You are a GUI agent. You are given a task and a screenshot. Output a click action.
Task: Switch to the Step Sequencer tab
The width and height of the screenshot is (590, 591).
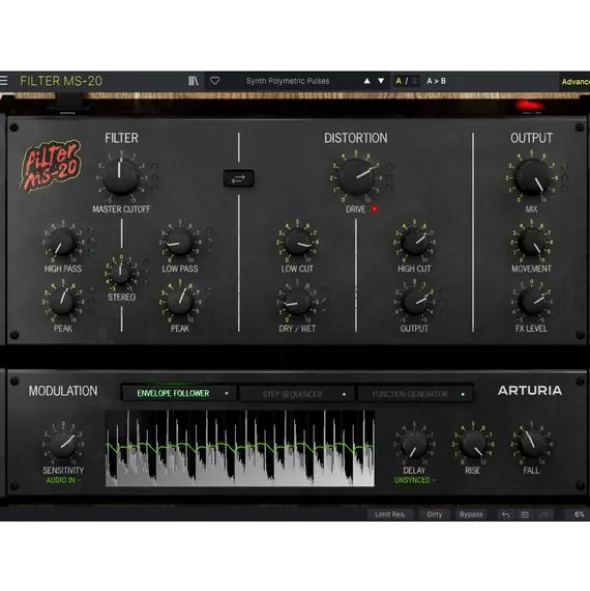tap(297, 394)
